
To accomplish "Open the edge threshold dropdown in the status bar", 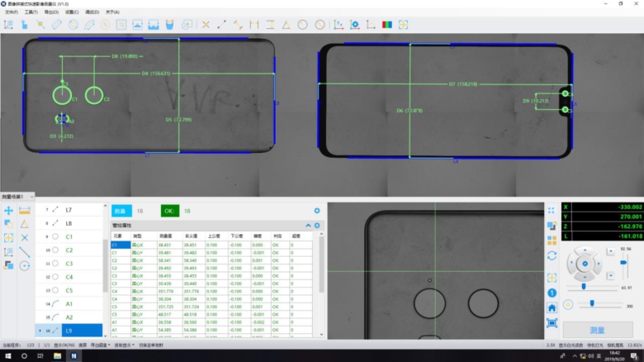I will coord(100,345).
